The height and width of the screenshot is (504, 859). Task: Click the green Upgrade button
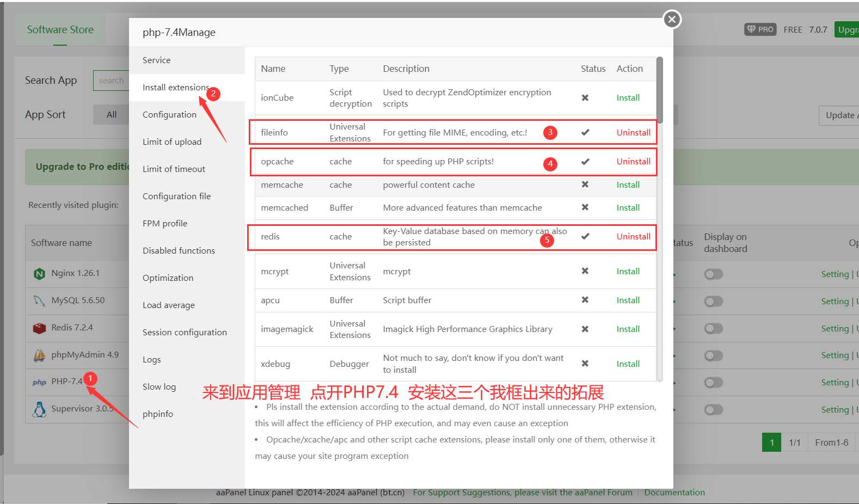pos(846,29)
